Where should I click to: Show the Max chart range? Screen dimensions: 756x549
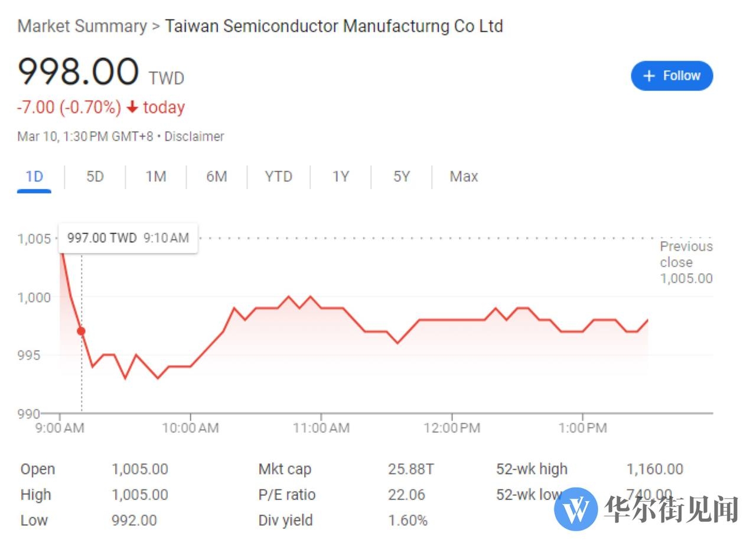point(464,177)
